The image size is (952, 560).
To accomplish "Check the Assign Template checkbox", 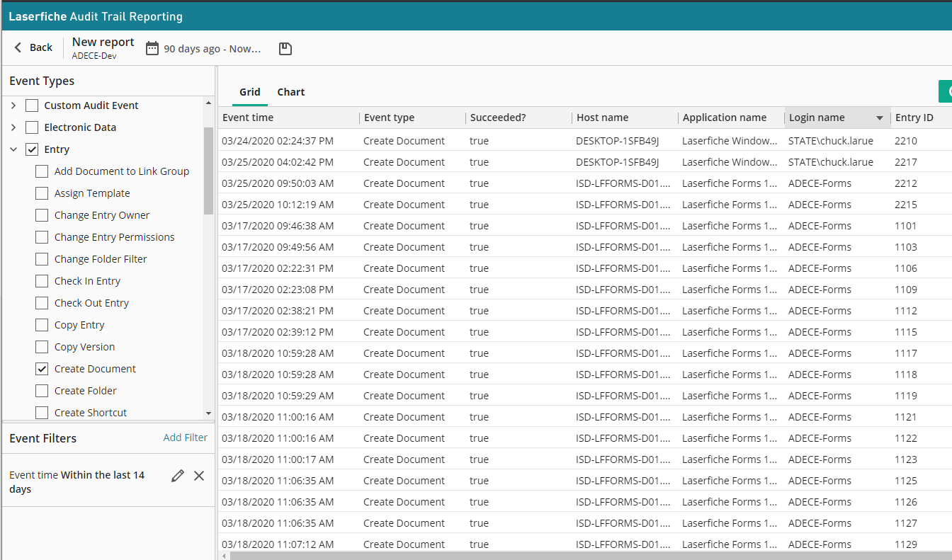I will pyautogui.click(x=42, y=193).
